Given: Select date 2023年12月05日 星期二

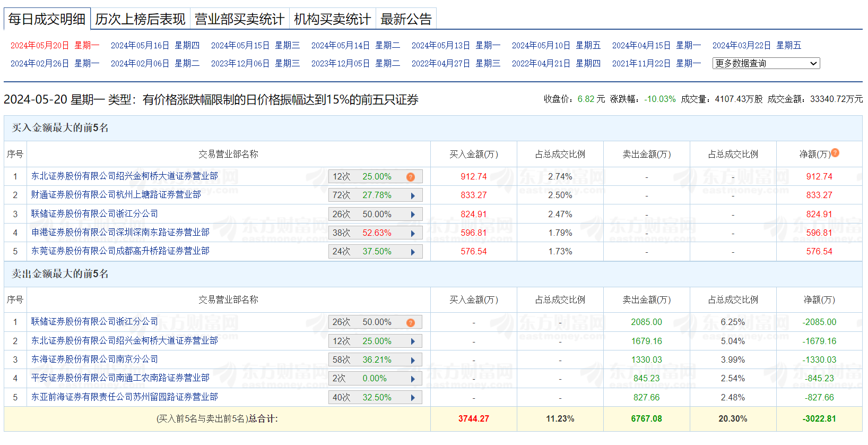Looking at the screenshot, I should click(x=355, y=64).
